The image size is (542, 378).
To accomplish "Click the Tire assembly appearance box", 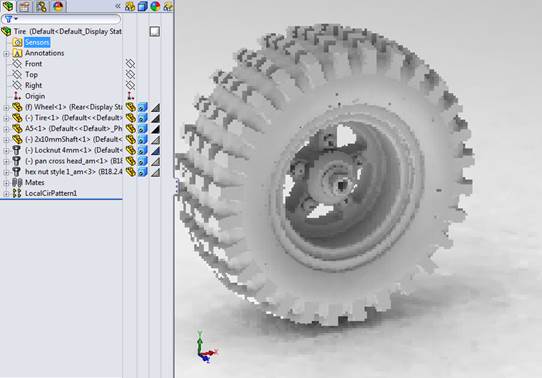I will 155,31.
